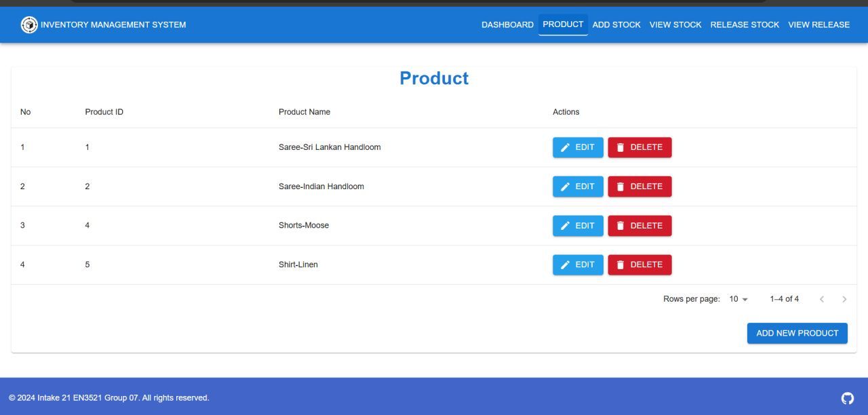Click the next page chevron in pagination

tap(844, 298)
